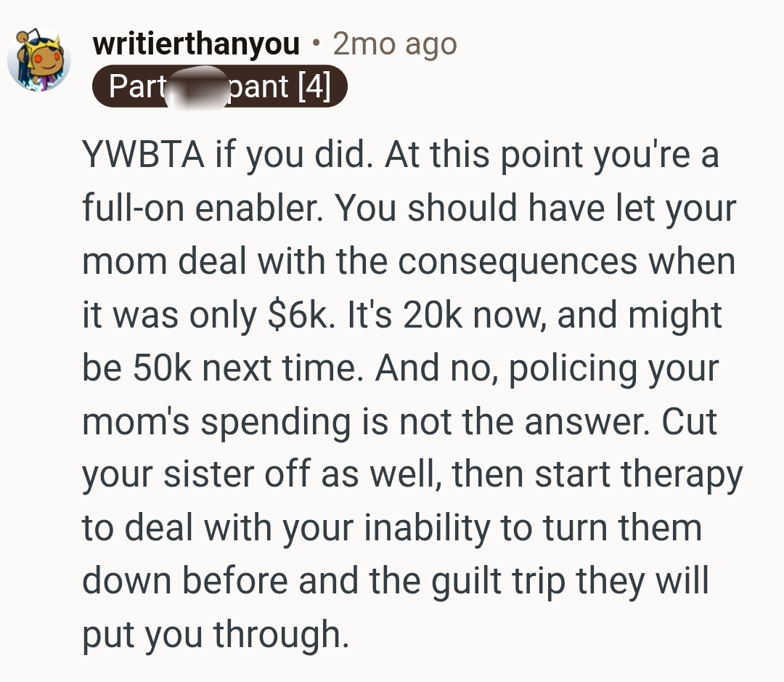Click the word policing in the comment
Viewport: 784px width, 682px height.
point(573,369)
